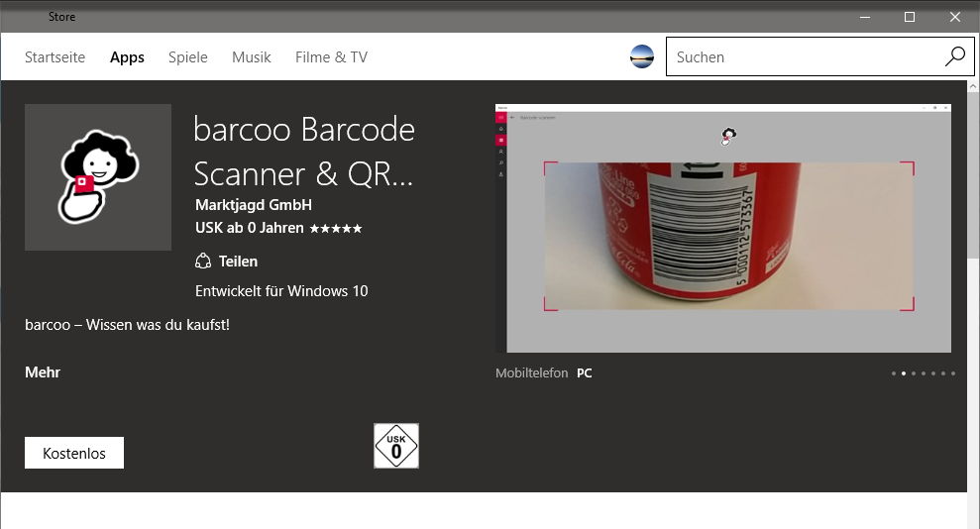Viewport: 980px width, 529px height.
Task: Click 'barcoo – Wissen was du kaufst!' text
Action: tap(128, 325)
